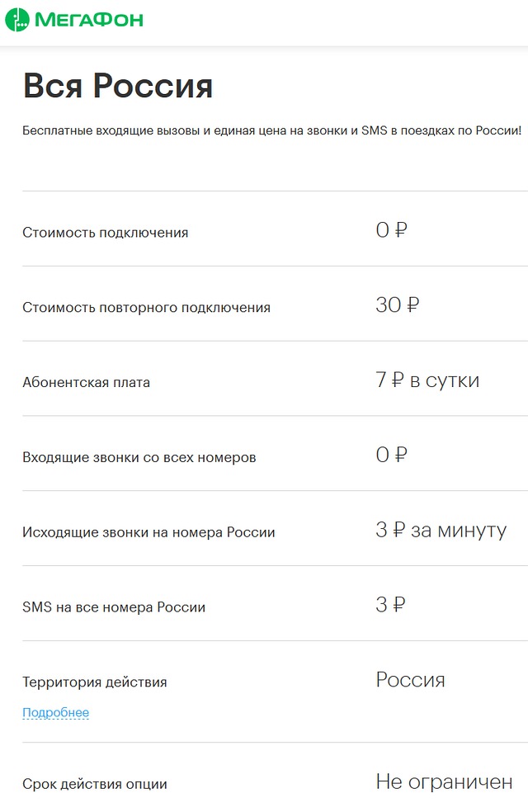
Task: Click the 0 ₽ incoming calls price
Action: click(391, 455)
